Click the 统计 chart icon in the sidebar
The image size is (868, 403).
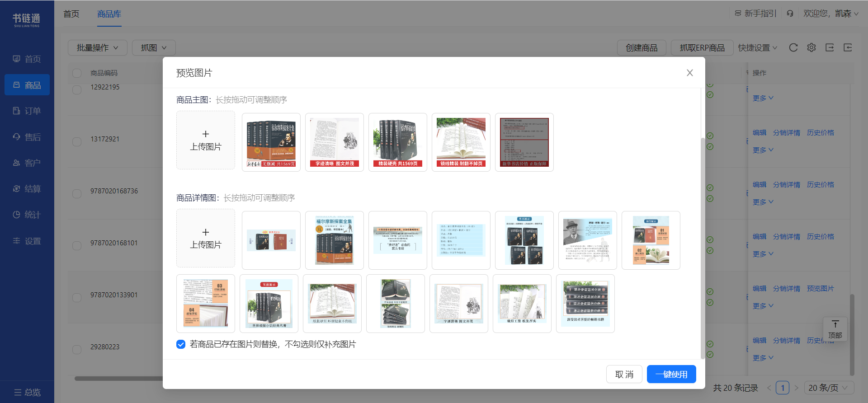pos(17,215)
